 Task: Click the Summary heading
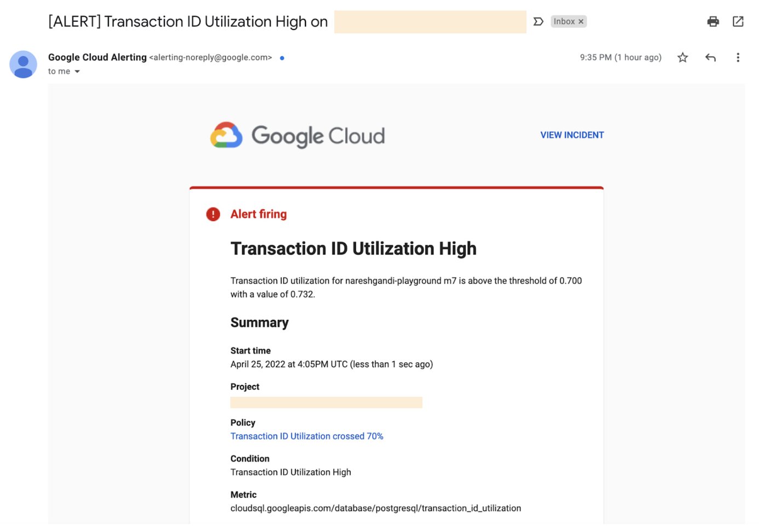tap(259, 322)
